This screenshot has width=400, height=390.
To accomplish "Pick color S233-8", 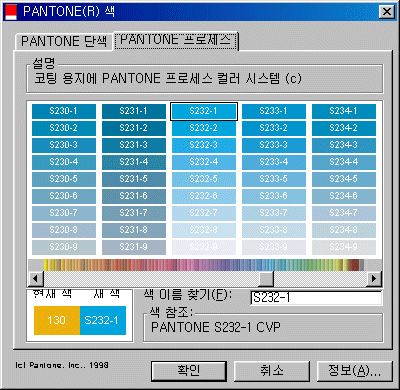I will [x=274, y=230].
